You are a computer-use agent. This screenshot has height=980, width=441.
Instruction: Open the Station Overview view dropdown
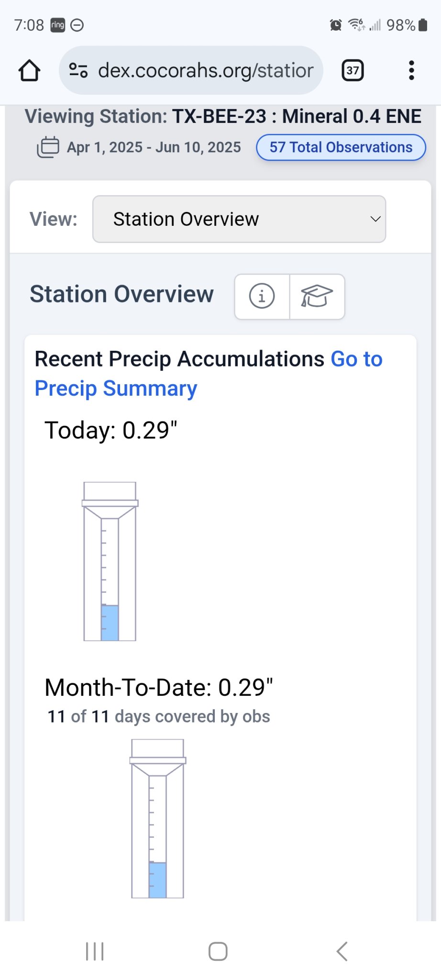(x=239, y=219)
